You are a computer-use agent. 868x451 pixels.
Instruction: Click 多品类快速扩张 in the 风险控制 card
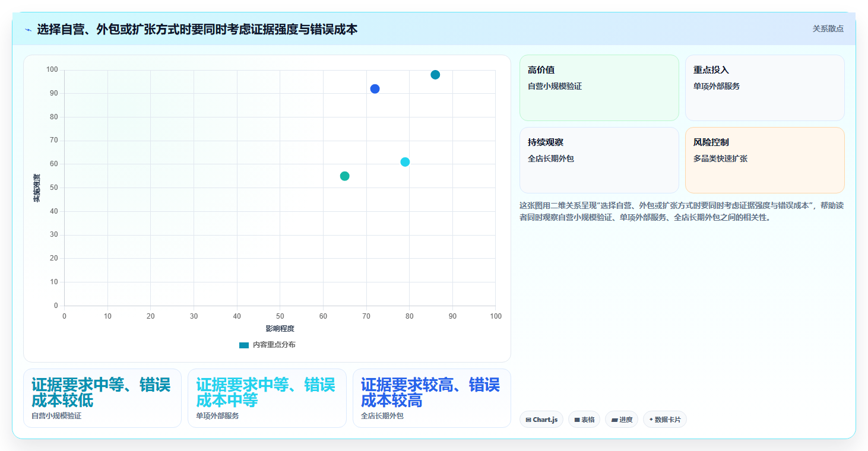point(720,158)
